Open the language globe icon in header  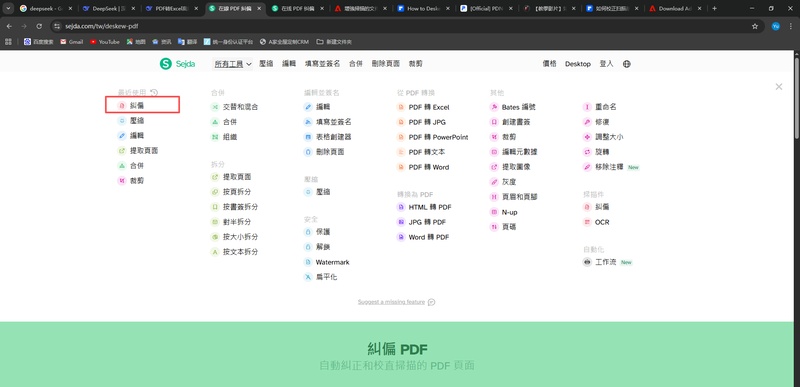pos(627,64)
